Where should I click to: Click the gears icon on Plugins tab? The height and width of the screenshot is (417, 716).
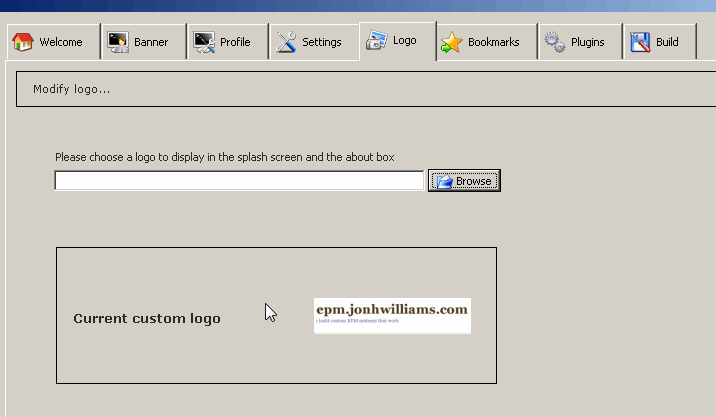(554, 43)
